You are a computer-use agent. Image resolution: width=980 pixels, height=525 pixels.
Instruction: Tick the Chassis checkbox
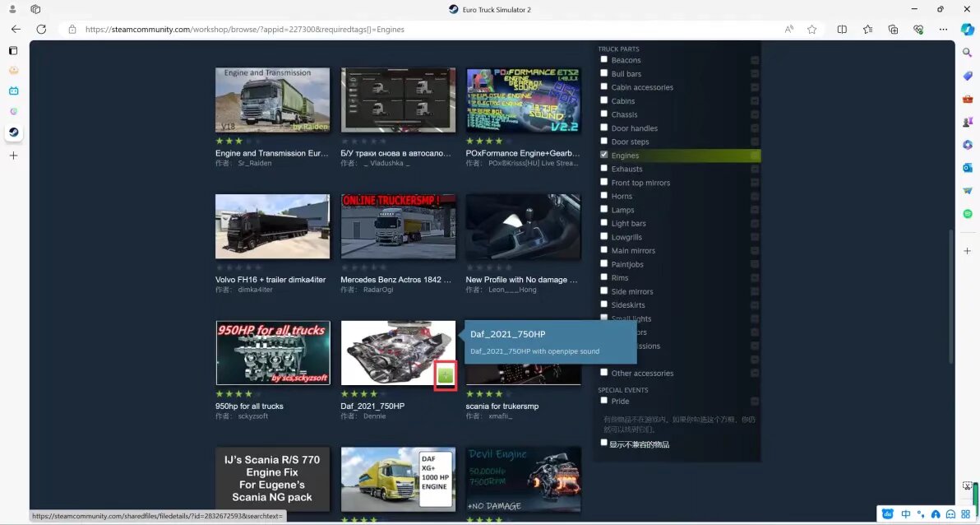[x=603, y=114]
